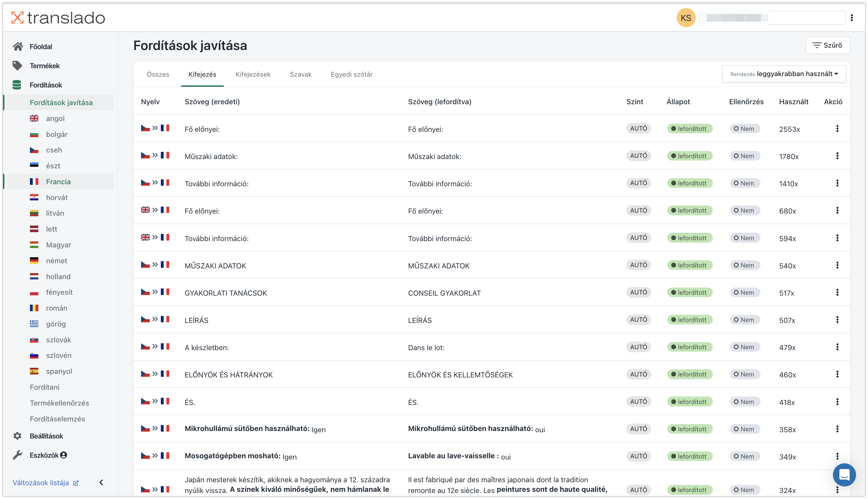Switch to the Összes tab
The image size is (868, 499).
[x=158, y=74]
